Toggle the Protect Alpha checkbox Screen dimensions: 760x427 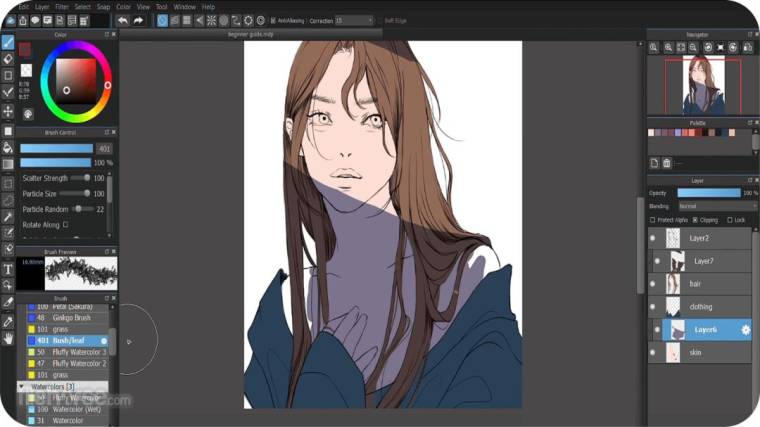652,220
